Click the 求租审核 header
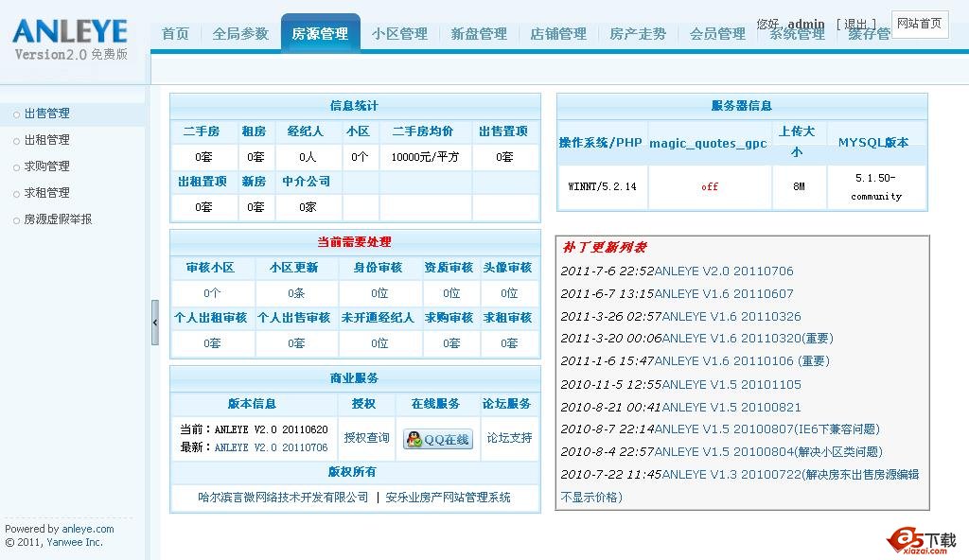 (507, 318)
